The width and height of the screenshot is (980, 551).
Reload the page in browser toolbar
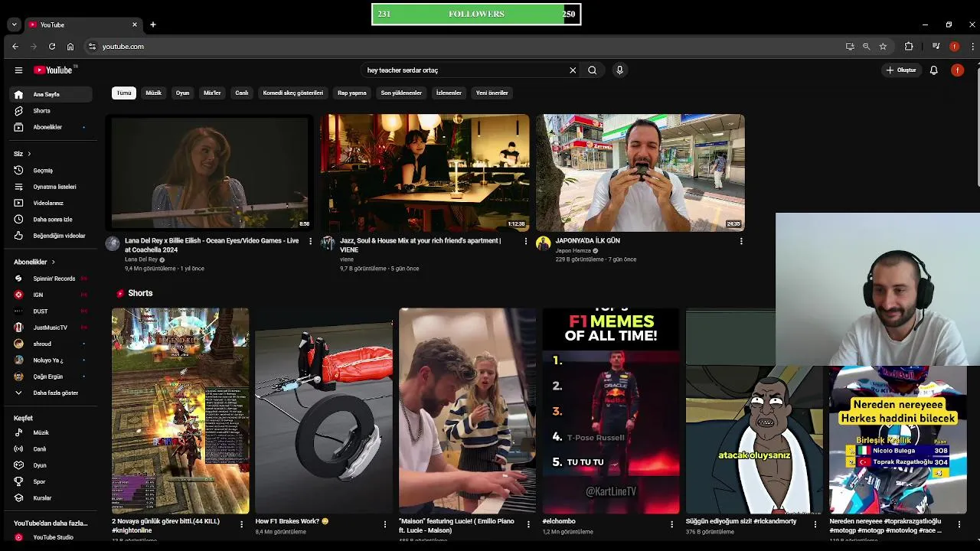pyautogui.click(x=52, y=46)
